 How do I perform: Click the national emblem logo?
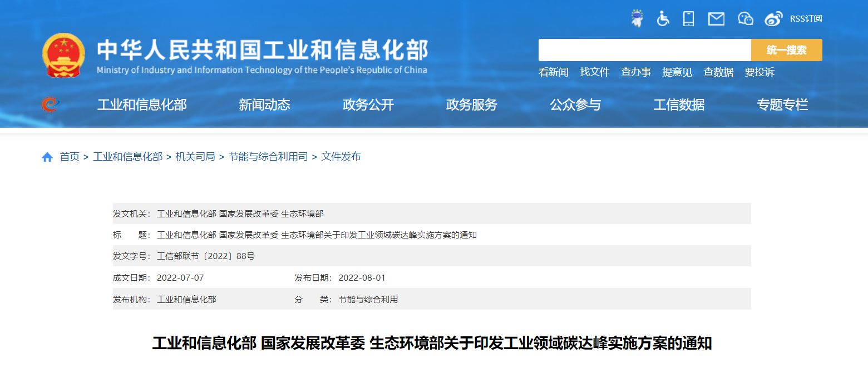63,55
